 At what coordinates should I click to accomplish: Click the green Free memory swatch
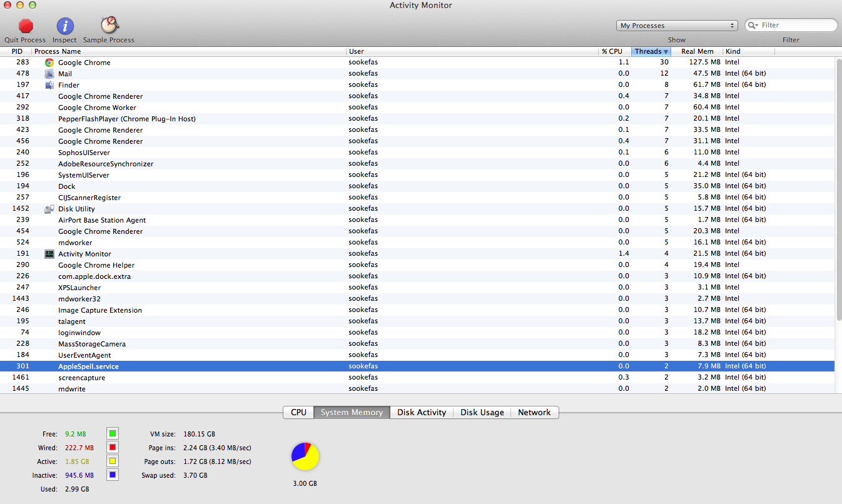point(113,433)
